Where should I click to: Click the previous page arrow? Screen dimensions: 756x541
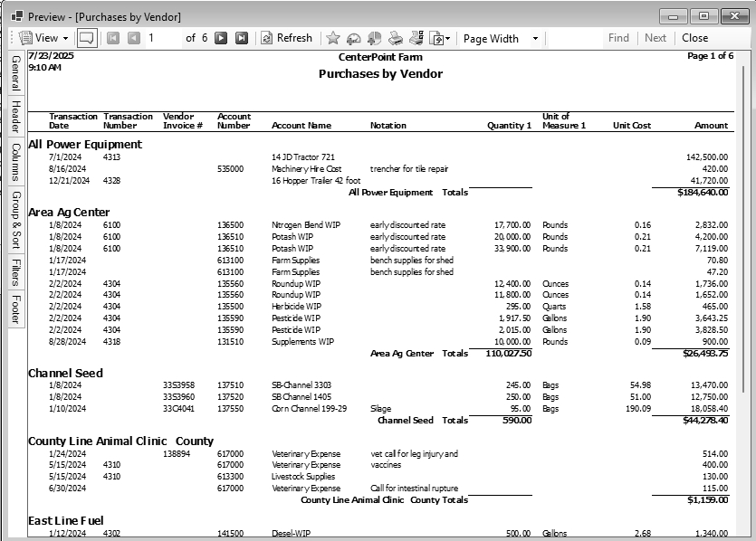[134, 38]
